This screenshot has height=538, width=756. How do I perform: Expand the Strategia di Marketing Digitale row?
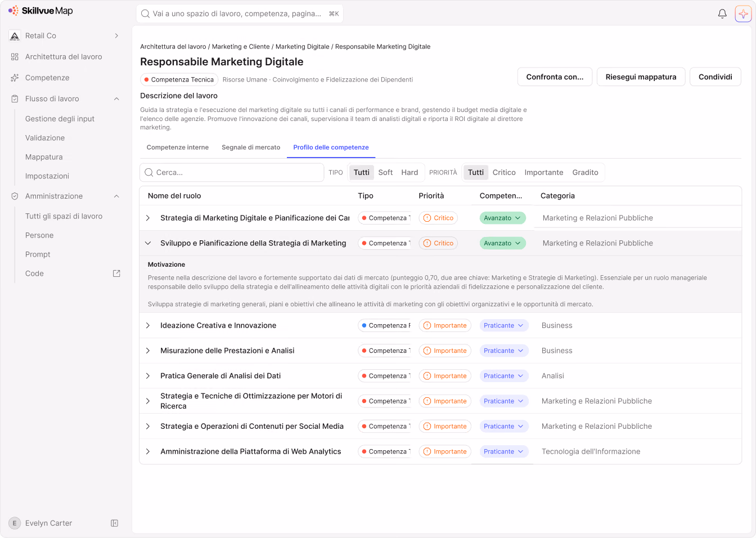point(148,218)
